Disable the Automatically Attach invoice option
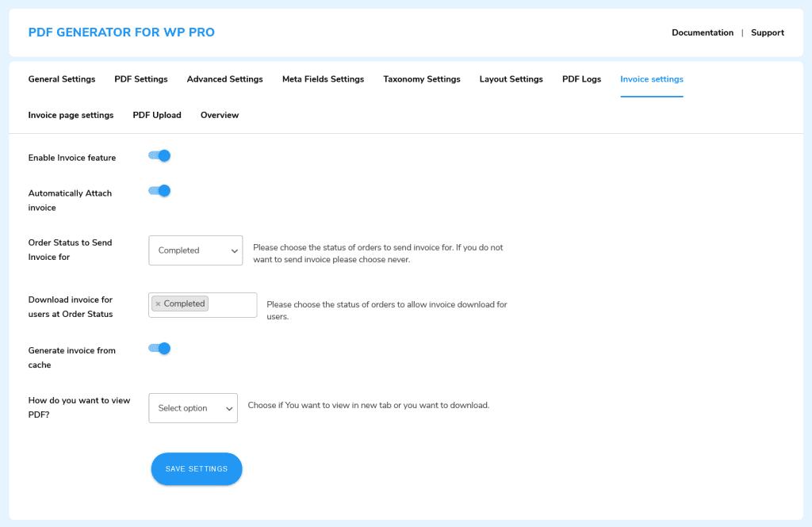 (x=159, y=190)
